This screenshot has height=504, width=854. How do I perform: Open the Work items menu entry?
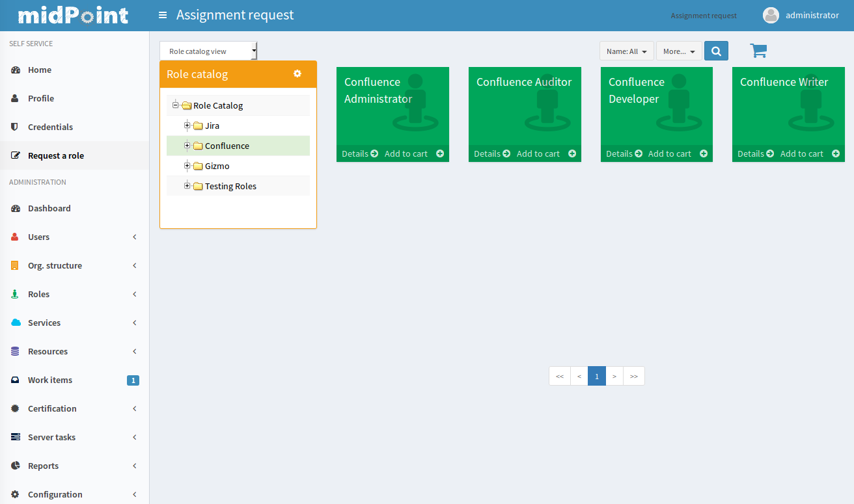[x=50, y=380]
